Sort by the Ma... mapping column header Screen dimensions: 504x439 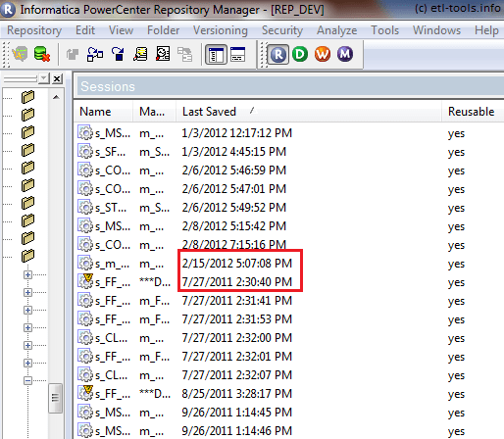pos(155,112)
